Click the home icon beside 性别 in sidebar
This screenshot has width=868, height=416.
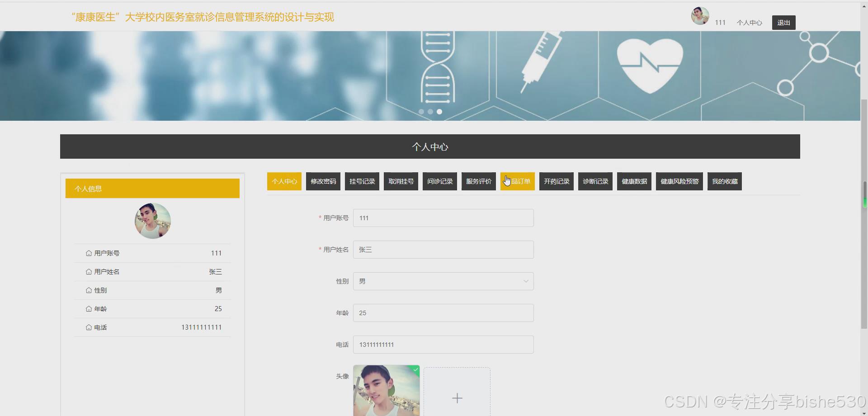89,290
